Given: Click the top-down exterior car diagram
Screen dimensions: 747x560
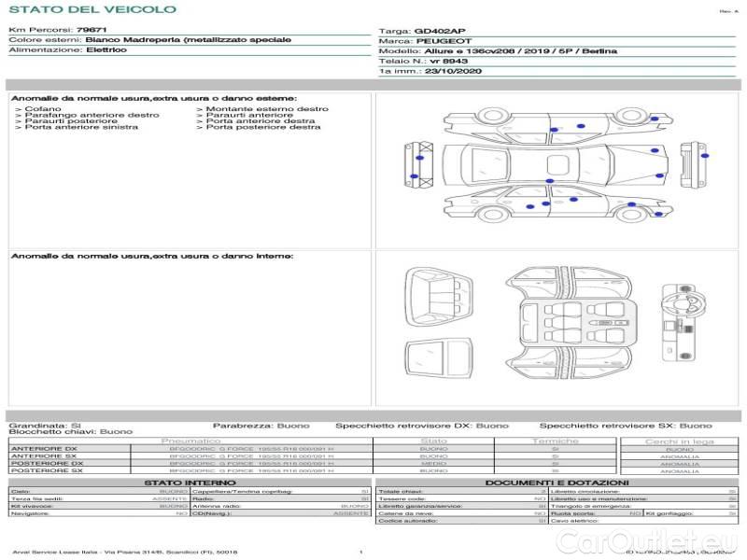Looking at the screenshot, I should [551, 165].
